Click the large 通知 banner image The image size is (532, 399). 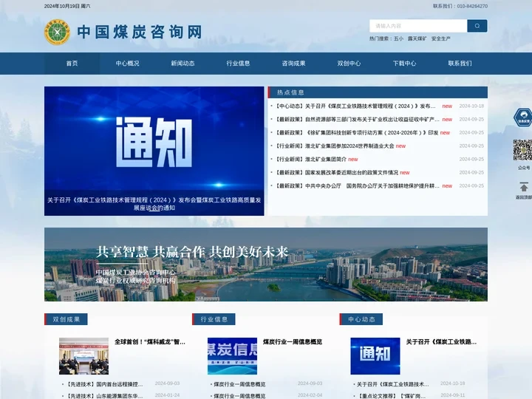[154, 151]
